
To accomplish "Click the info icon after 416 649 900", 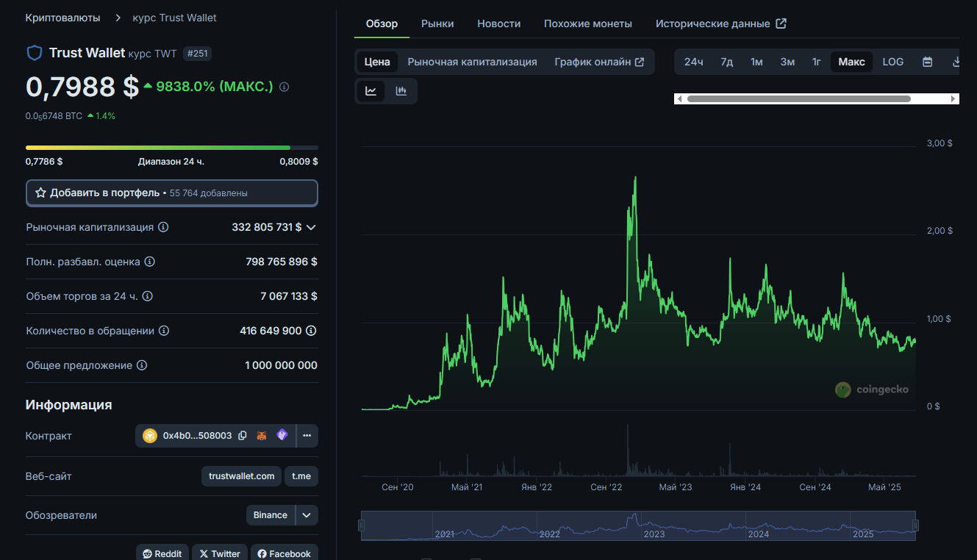I will pos(312,331).
